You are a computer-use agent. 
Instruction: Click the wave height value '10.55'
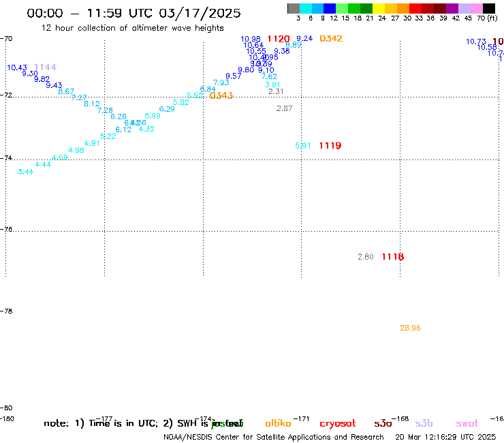pos(256,52)
